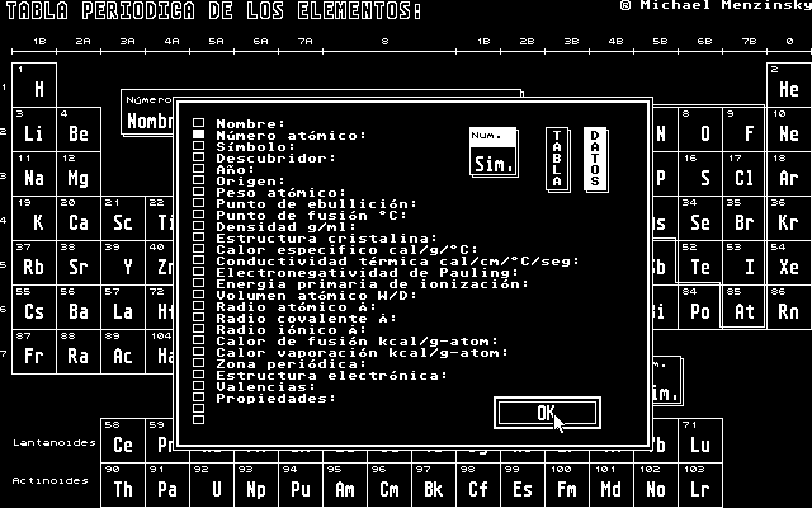Select the Num./Sim. preview box
The image size is (812, 508).
pyautogui.click(x=494, y=152)
